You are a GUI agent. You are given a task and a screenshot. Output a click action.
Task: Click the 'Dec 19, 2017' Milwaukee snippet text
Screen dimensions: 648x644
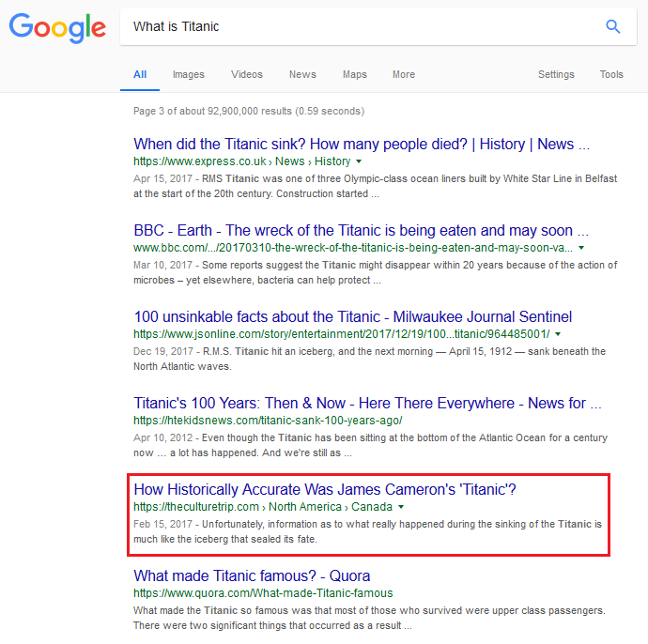click(369, 359)
